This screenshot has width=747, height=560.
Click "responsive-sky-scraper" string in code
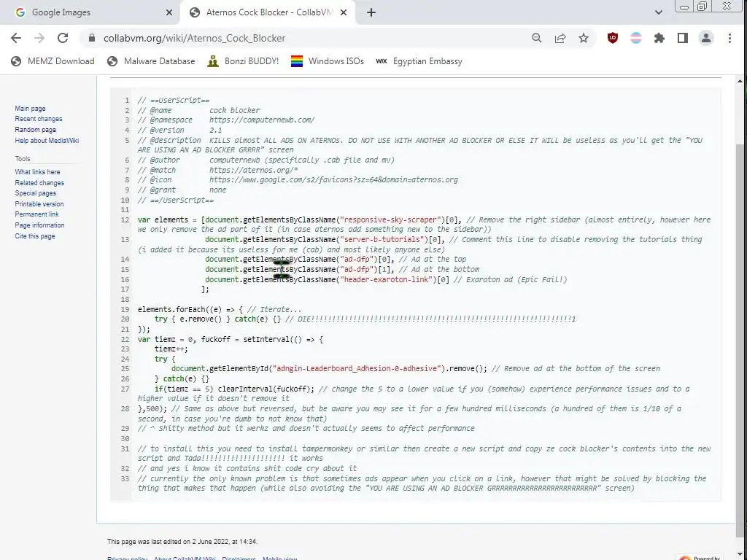click(391, 220)
